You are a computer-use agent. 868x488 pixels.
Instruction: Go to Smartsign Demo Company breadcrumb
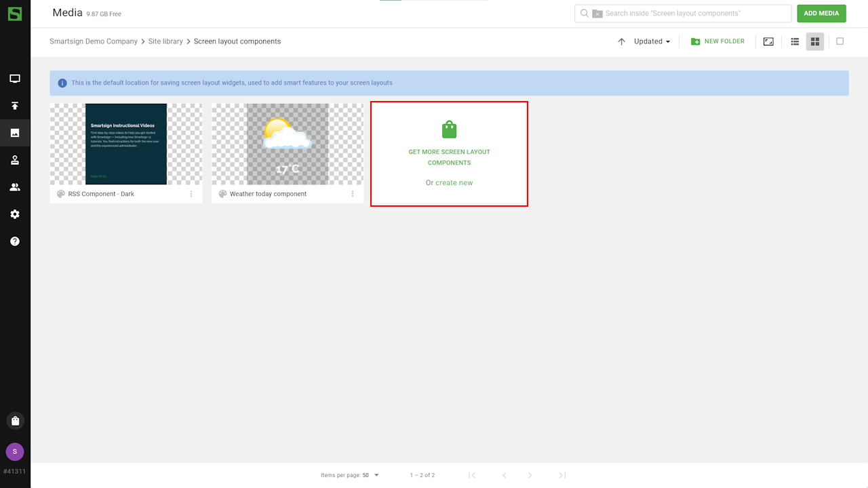(94, 41)
